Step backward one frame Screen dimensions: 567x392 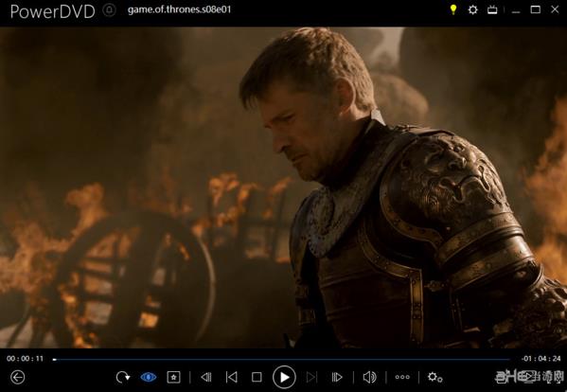(x=206, y=377)
